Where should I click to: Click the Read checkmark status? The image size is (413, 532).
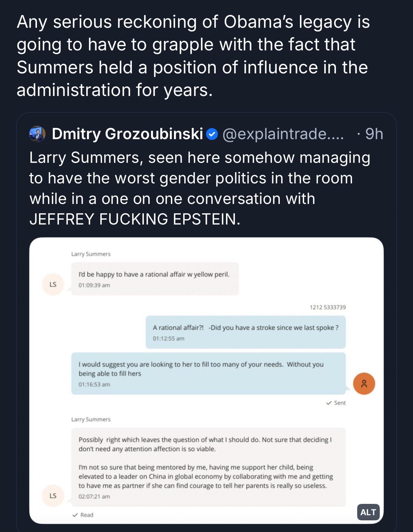[83, 515]
